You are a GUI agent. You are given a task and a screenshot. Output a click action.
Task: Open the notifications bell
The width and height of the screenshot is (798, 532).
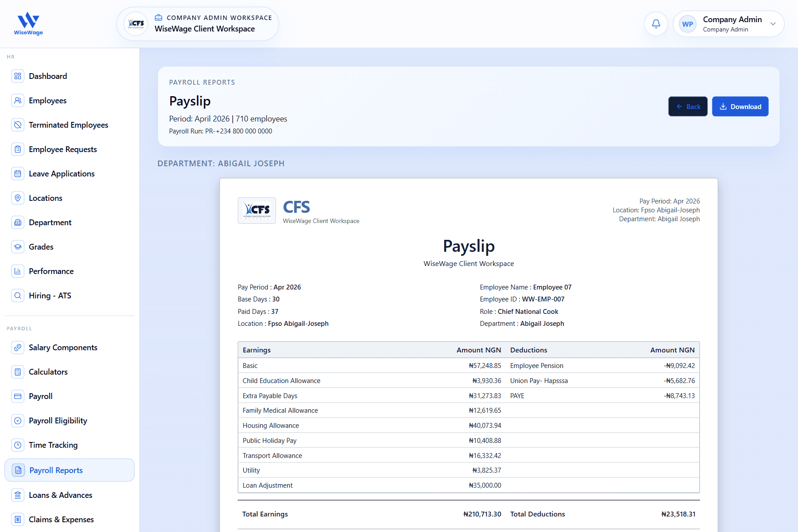point(656,24)
